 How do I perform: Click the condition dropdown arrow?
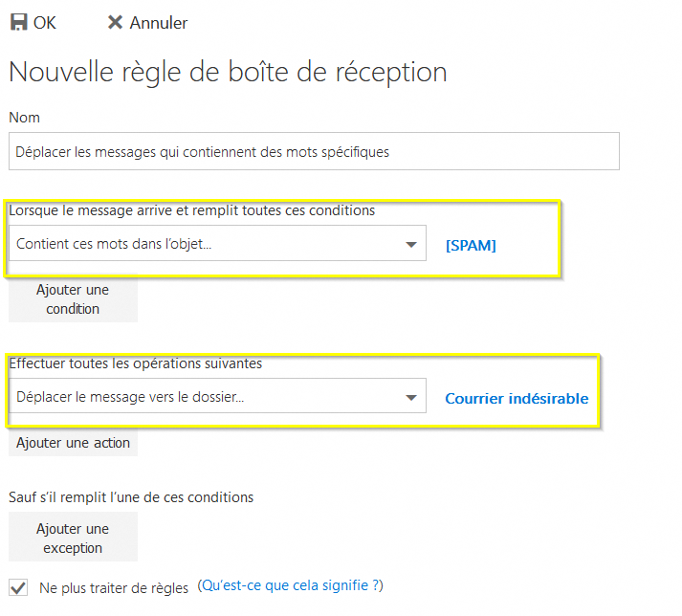point(411,245)
